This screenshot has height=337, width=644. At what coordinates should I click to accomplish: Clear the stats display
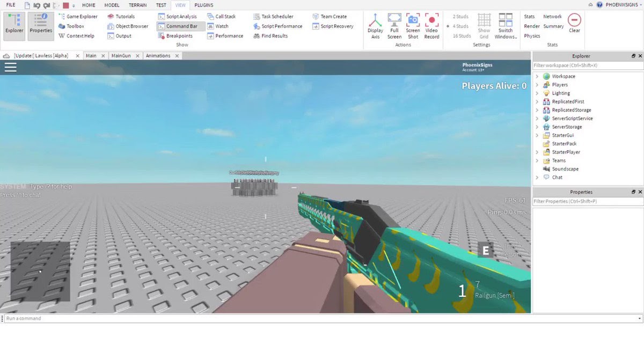(574, 23)
